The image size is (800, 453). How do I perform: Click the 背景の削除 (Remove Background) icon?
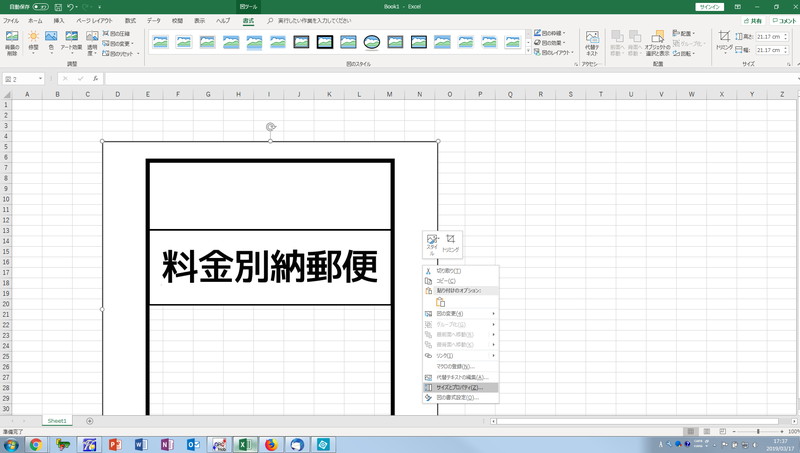[12, 43]
